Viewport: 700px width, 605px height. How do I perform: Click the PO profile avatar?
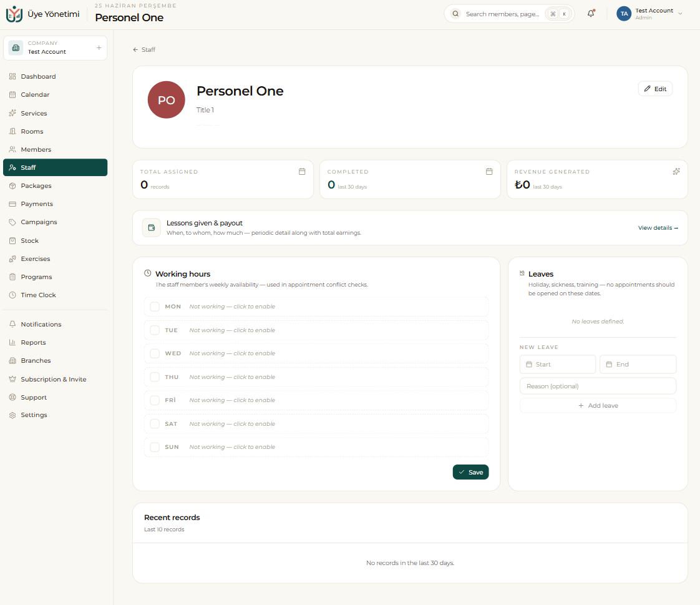[167, 100]
